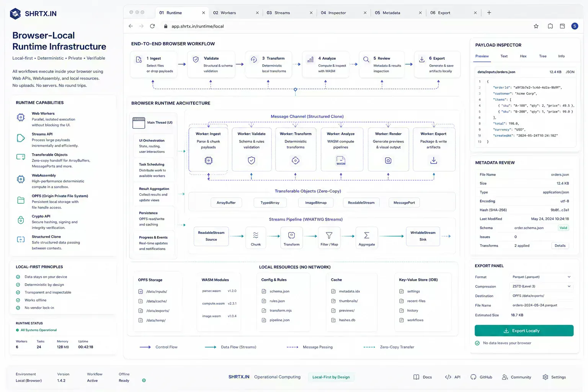Viewport: 588px width, 392px height.
Task: Open a new browser tab with plus
Action: [x=489, y=13]
